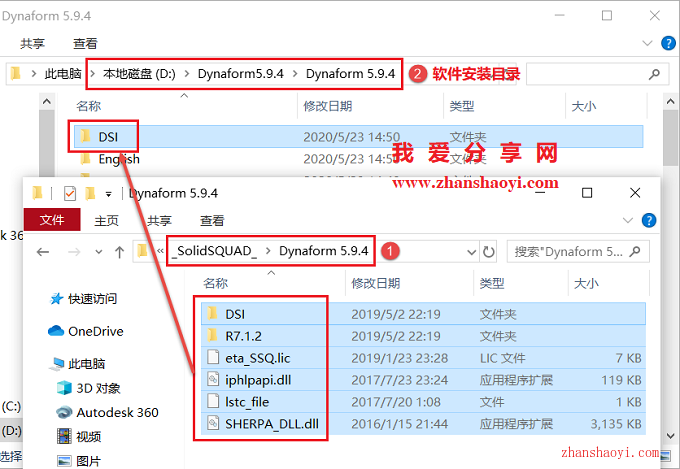Select English folder in back window
This screenshot has width=680, height=469.
click(x=119, y=159)
